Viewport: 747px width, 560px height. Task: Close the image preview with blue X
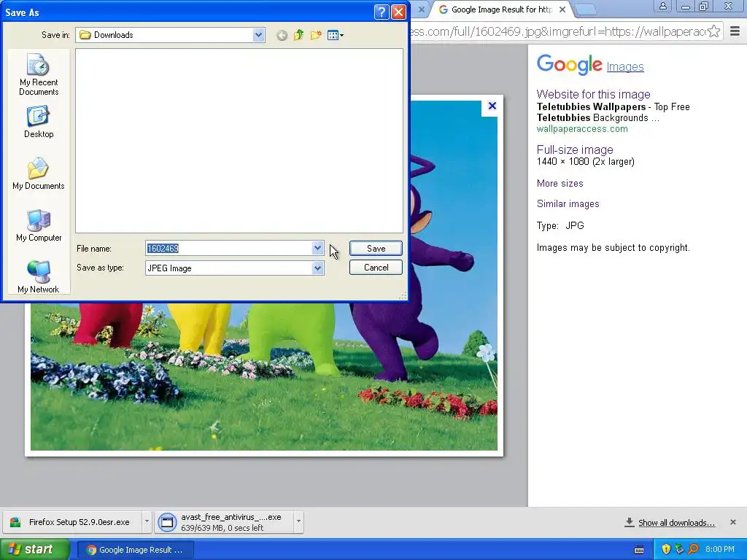coord(492,106)
